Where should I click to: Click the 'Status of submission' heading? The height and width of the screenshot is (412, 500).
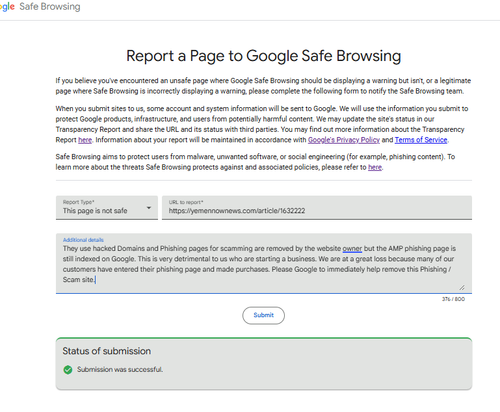point(107,351)
